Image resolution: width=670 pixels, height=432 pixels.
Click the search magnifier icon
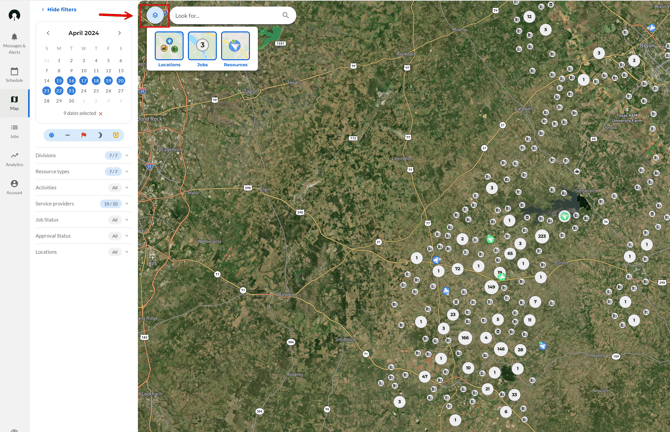point(285,15)
